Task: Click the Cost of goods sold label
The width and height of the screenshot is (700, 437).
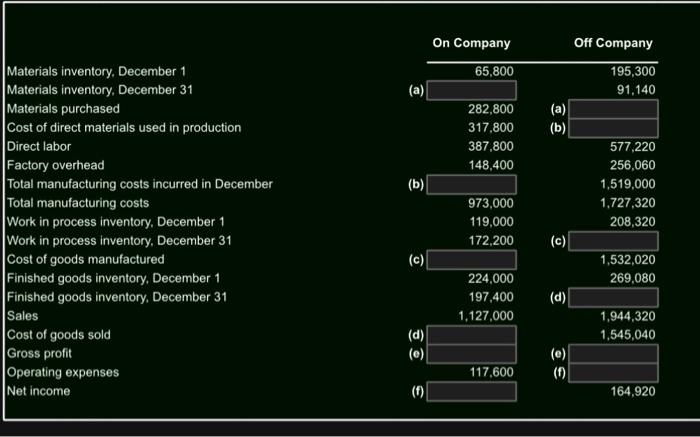Action: 58,335
